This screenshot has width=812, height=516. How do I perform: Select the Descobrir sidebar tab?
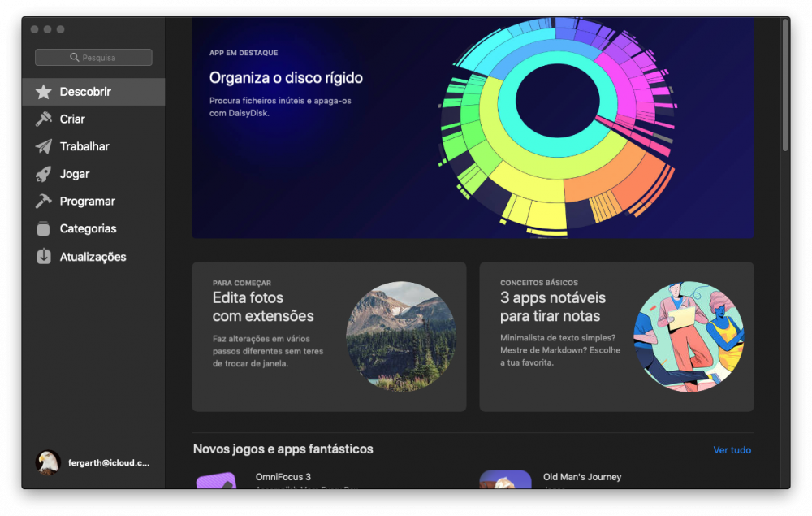[x=93, y=92]
